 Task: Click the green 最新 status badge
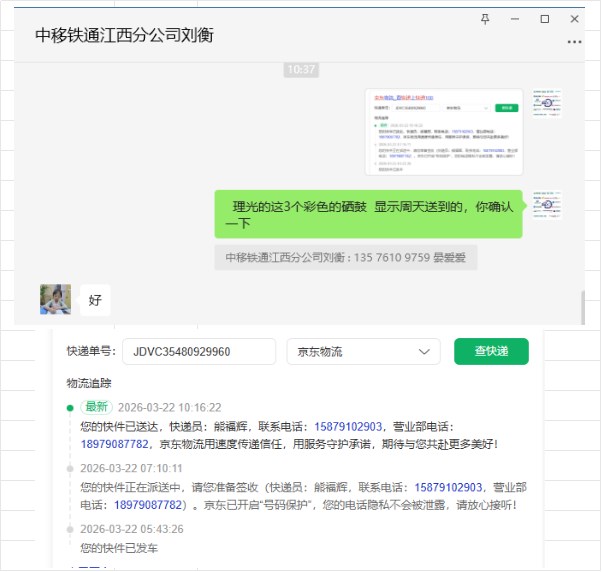click(96, 407)
